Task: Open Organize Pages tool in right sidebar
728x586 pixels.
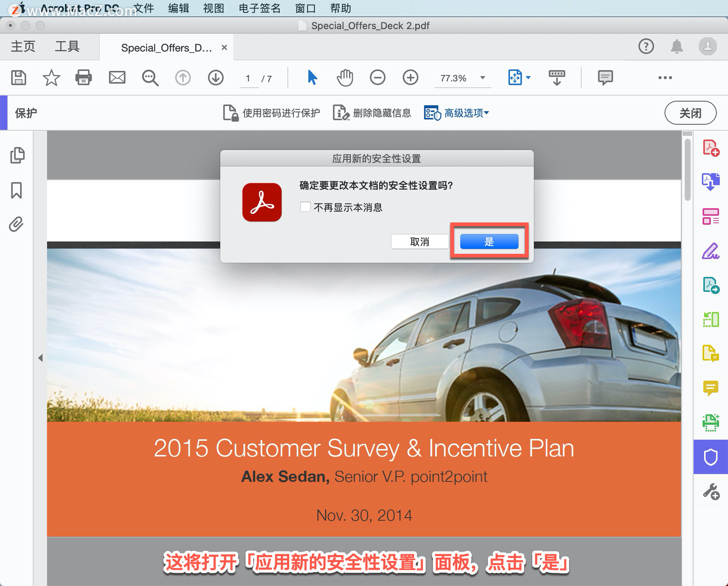Action: pyautogui.click(x=711, y=216)
